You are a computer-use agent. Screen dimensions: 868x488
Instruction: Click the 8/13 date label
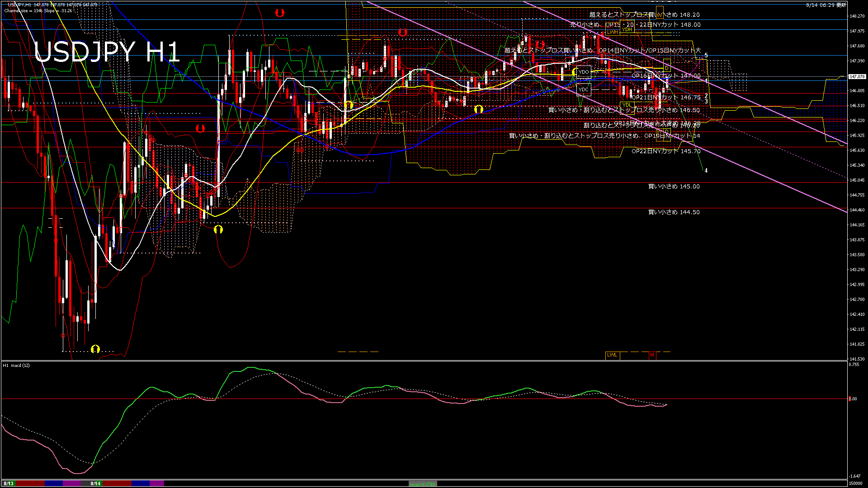(9, 483)
